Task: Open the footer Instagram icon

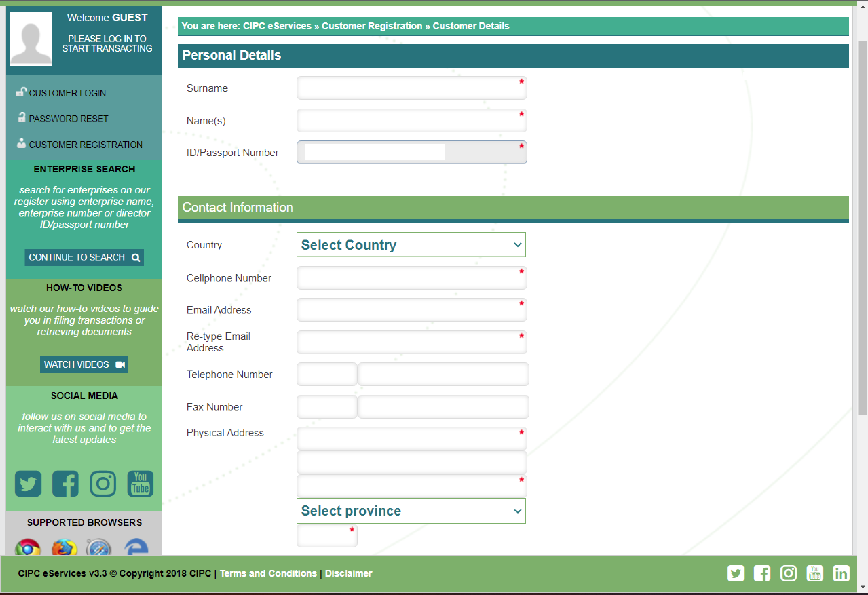Action: click(788, 573)
